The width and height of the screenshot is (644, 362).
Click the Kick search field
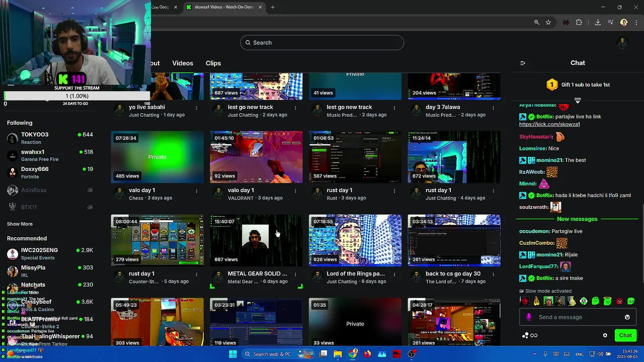(322, 43)
